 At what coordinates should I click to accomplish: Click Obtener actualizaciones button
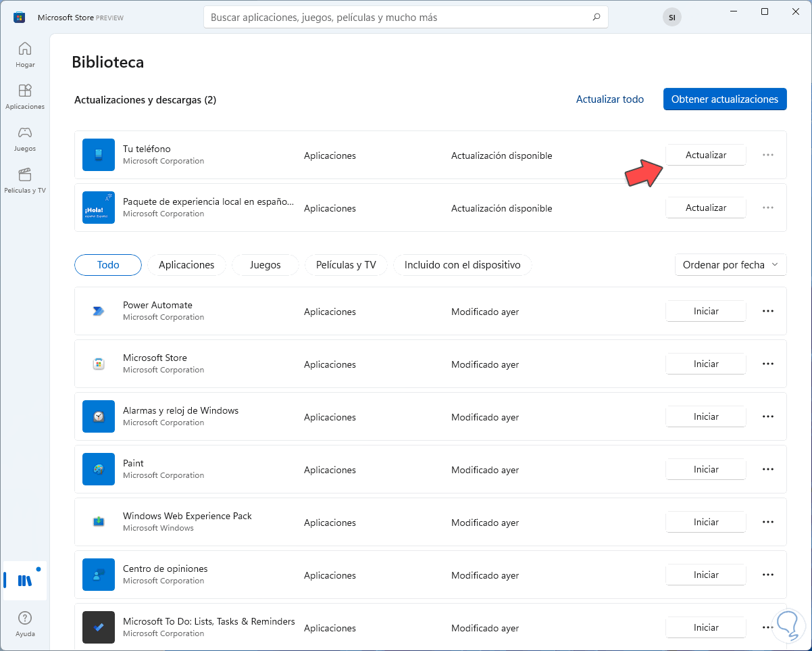tap(725, 99)
